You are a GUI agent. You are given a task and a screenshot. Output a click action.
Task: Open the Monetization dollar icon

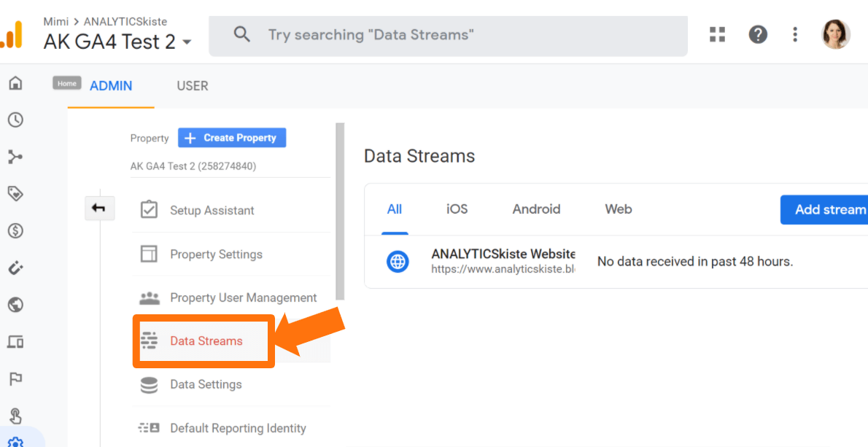(x=15, y=231)
